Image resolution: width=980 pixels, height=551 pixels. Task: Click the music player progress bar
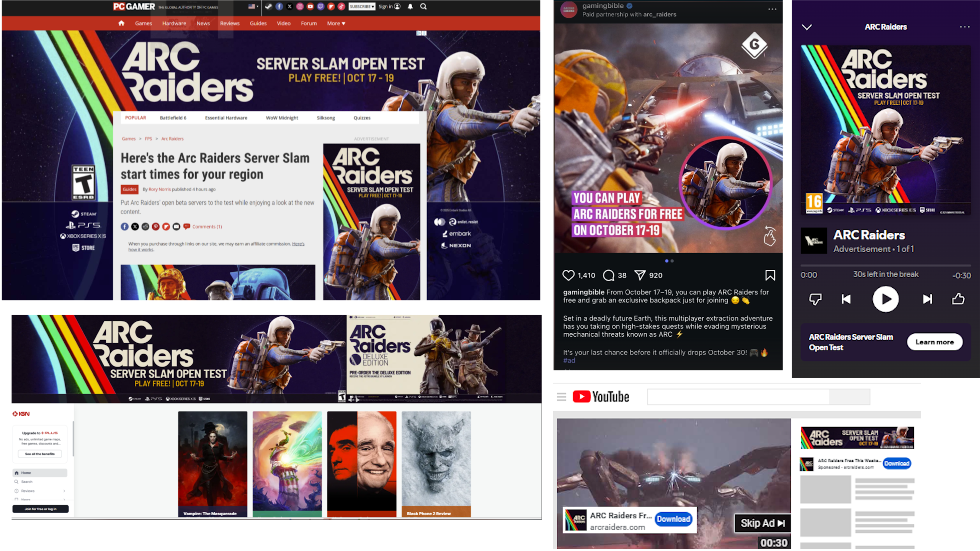tap(885, 265)
